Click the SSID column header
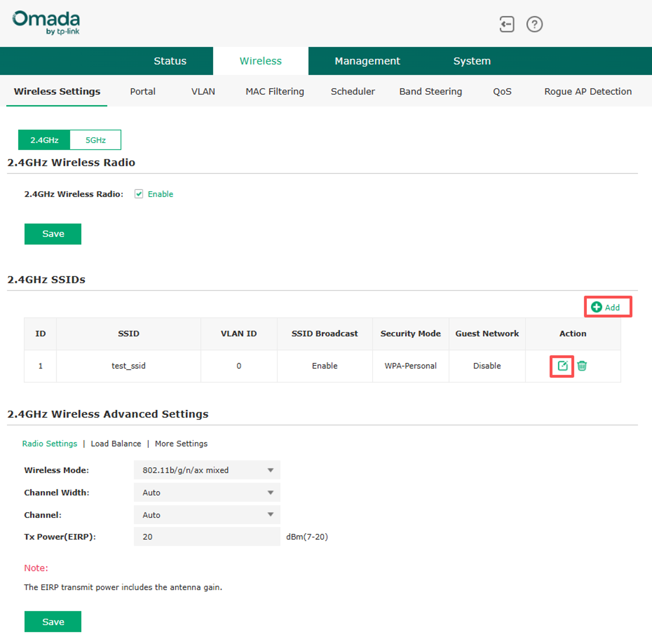Image resolution: width=652 pixels, height=644 pixels. 128,334
